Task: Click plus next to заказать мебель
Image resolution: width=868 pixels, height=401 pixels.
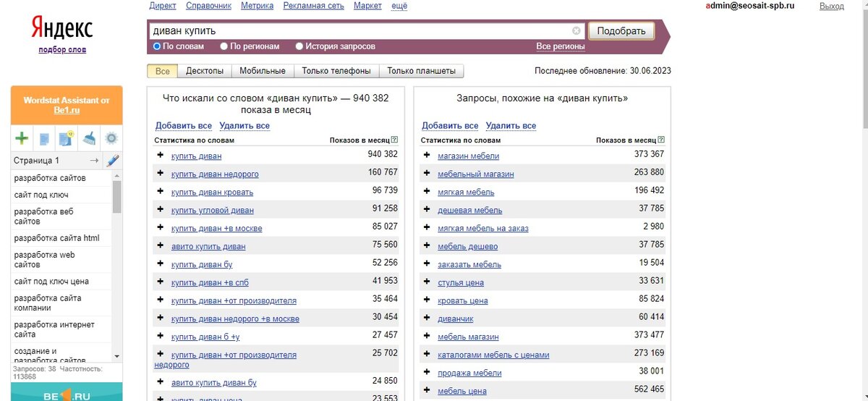Action: 427,264
